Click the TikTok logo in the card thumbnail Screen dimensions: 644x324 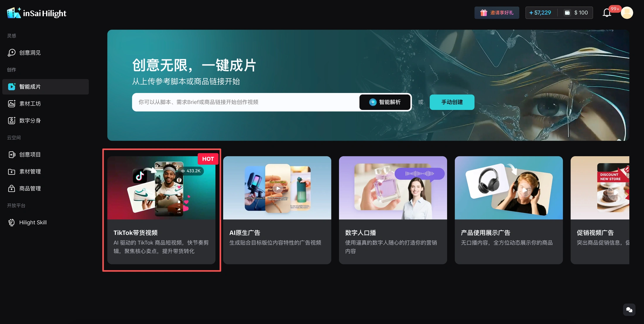tap(140, 176)
